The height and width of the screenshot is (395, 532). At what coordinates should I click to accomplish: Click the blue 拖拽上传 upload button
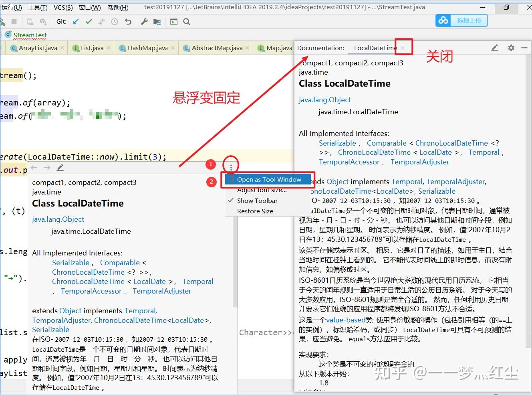(x=461, y=20)
